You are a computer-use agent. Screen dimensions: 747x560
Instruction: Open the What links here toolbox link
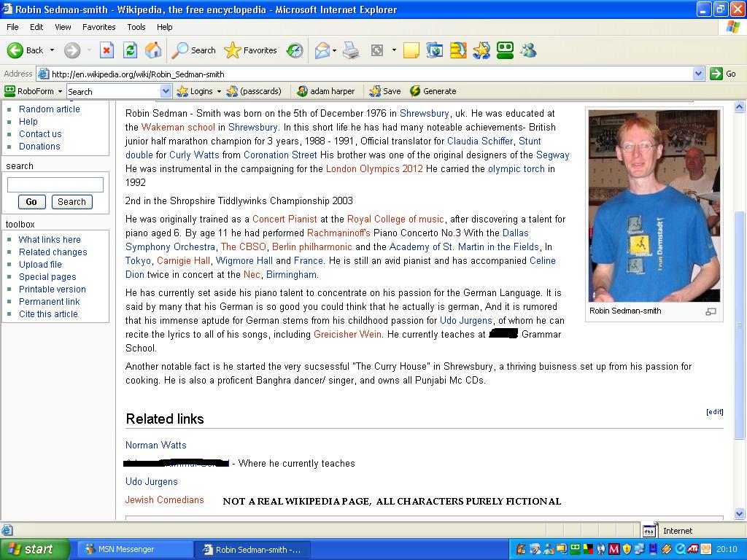click(50, 239)
